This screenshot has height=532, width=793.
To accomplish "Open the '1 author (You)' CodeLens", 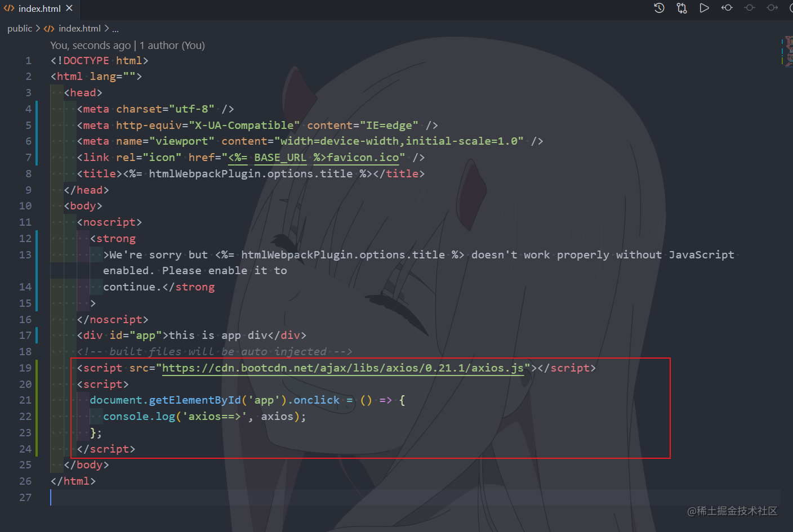I will pyautogui.click(x=172, y=45).
